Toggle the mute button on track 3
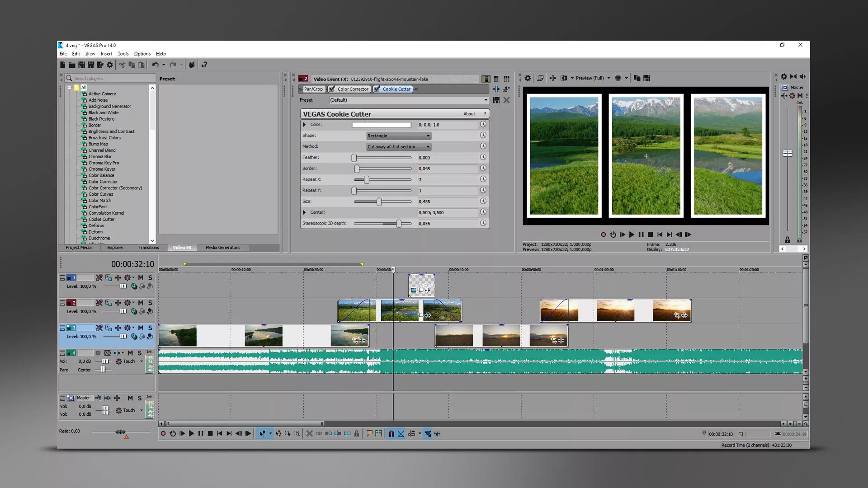 coord(140,328)
